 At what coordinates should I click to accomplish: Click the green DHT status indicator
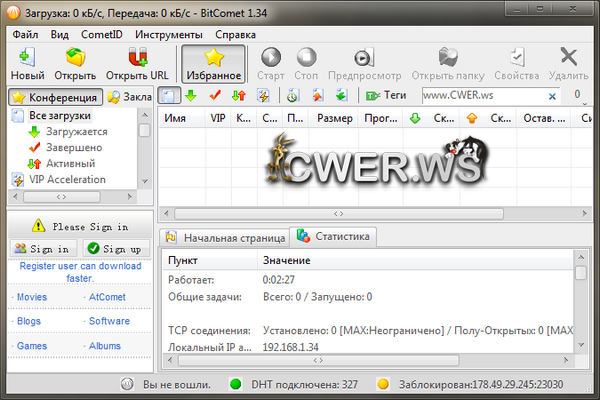click(236, 384)
